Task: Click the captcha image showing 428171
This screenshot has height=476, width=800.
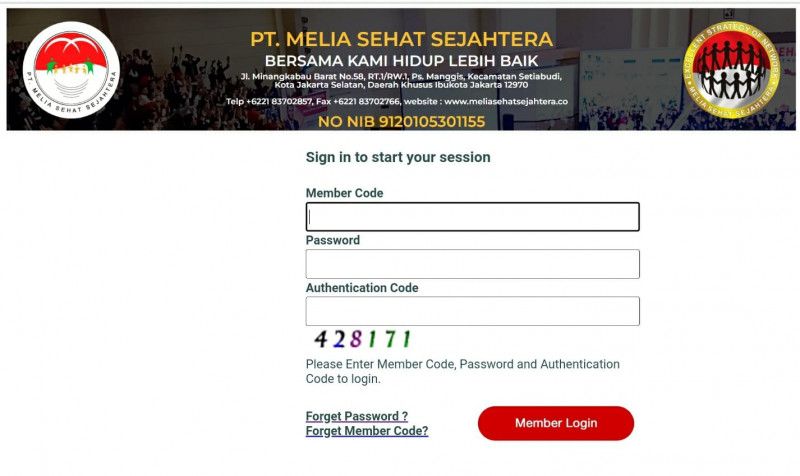Action: [x=362, y=339]
